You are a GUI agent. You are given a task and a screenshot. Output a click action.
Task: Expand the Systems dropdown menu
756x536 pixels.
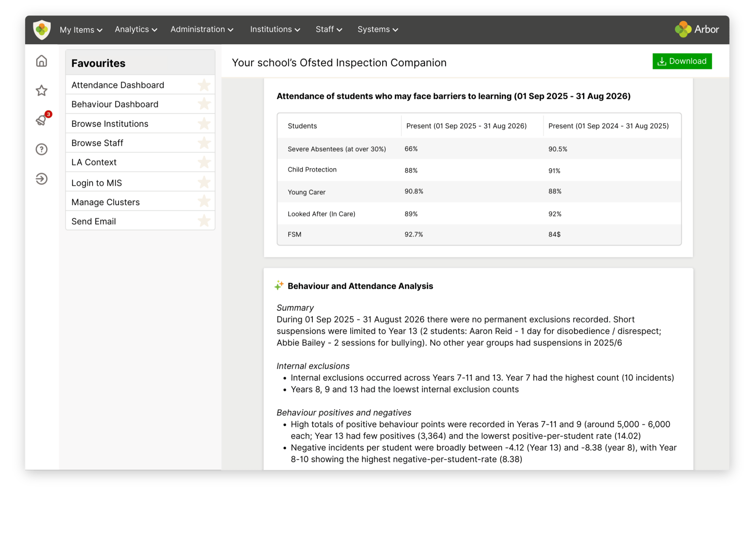(378, 29)
